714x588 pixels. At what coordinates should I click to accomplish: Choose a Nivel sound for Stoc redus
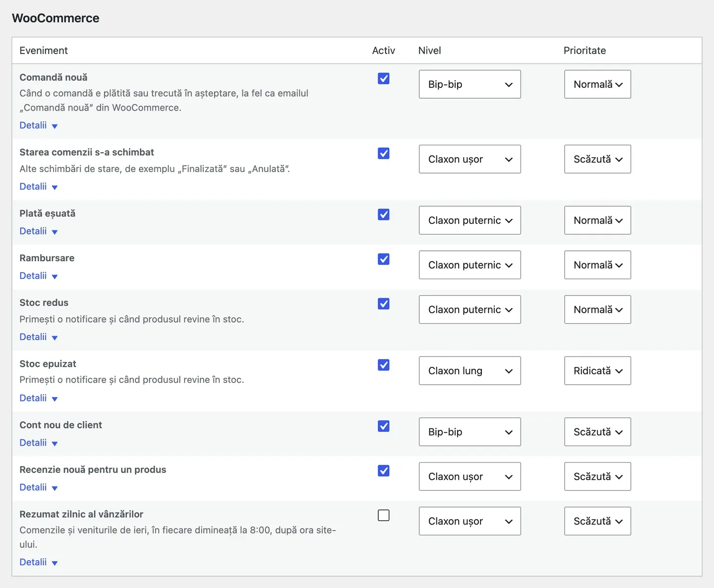coord(470,309)
